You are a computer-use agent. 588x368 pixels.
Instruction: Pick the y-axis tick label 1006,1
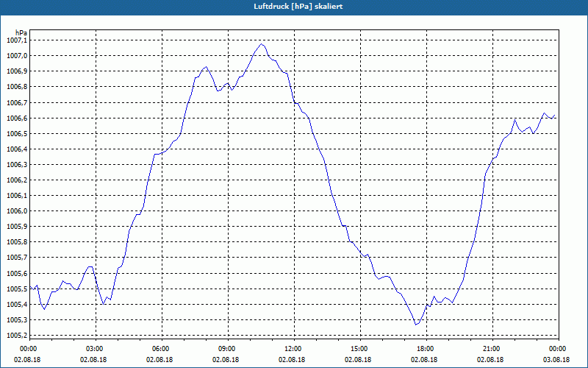[x=17, y=195]
